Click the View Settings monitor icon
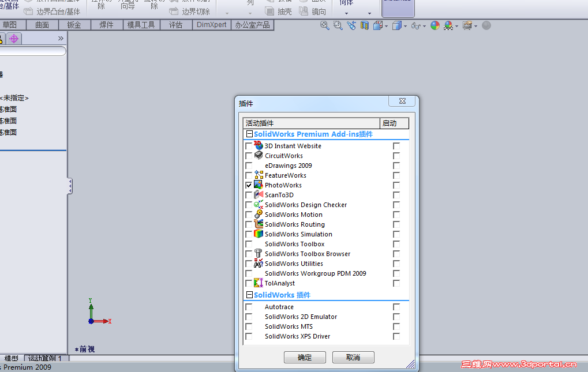 (467, 25)
